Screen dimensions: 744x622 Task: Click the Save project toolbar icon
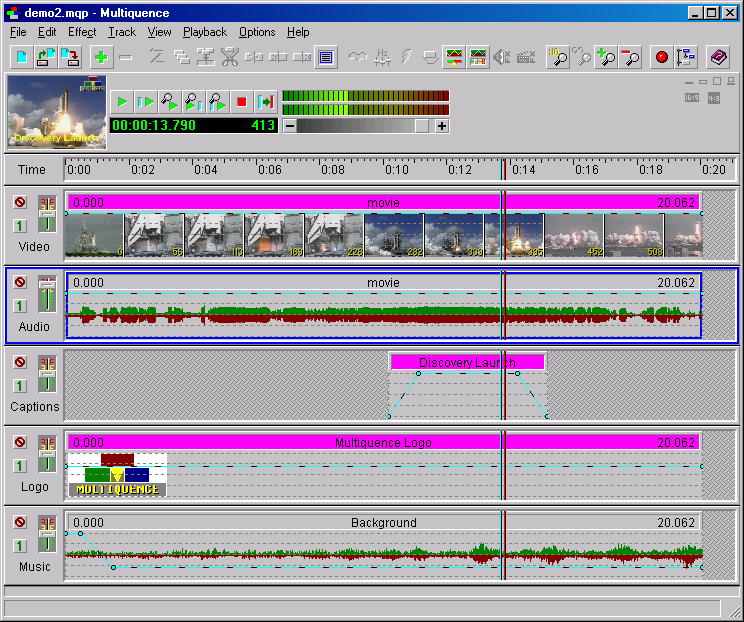click(x=70, y=57)
